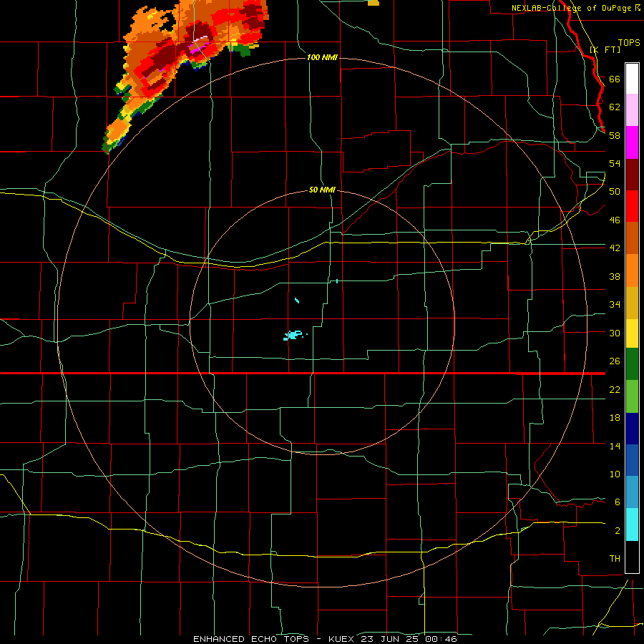
Task: Click the '[K FT]' units label
Action: pos(605,49)
